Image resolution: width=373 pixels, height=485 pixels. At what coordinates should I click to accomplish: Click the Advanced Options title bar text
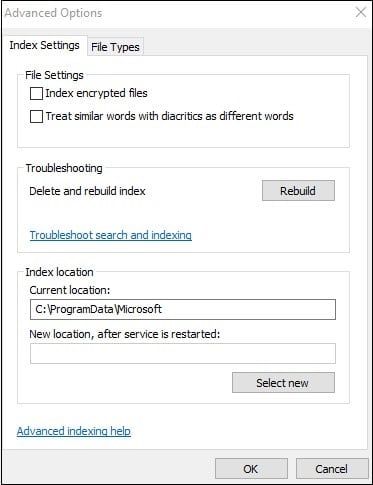click(53, 13)
